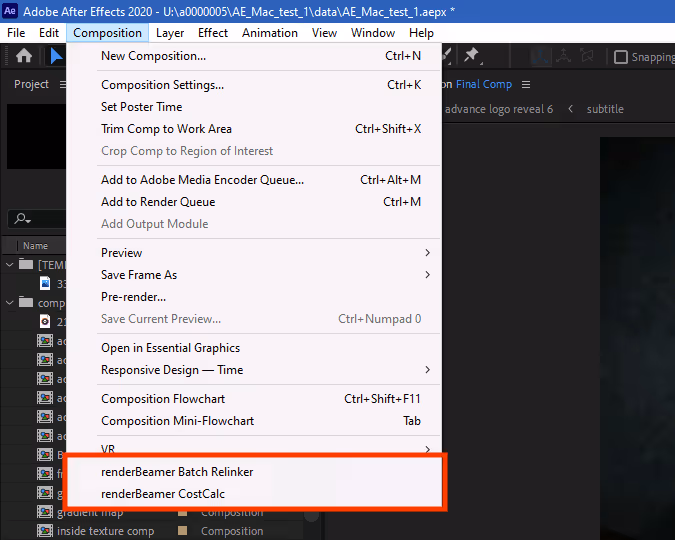Collapse the comp folder in project
The image size is (675, 540).
(9, 303)
